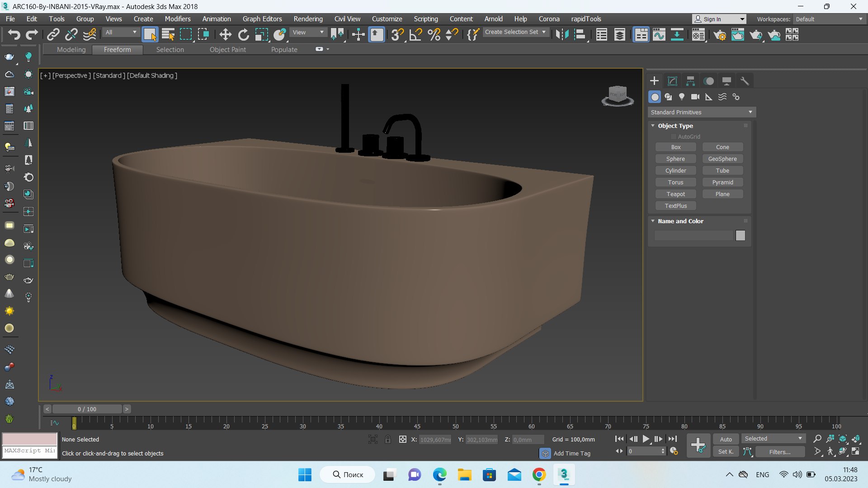Open the Modifiers menu
The image size is (868, 488).
(x=178, y=19)
